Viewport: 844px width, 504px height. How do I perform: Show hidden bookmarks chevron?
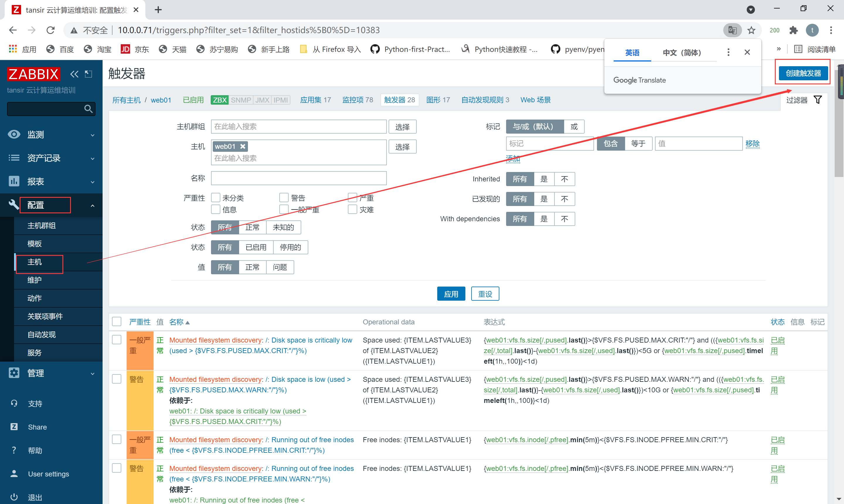click(778, 49)
